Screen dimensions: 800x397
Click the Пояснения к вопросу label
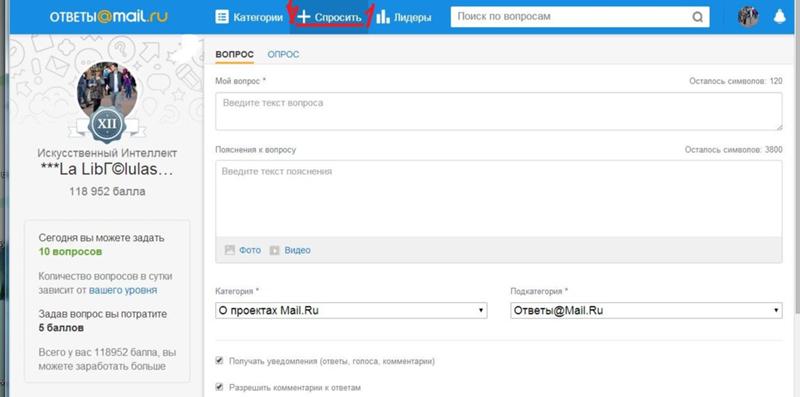coord(255,150)
